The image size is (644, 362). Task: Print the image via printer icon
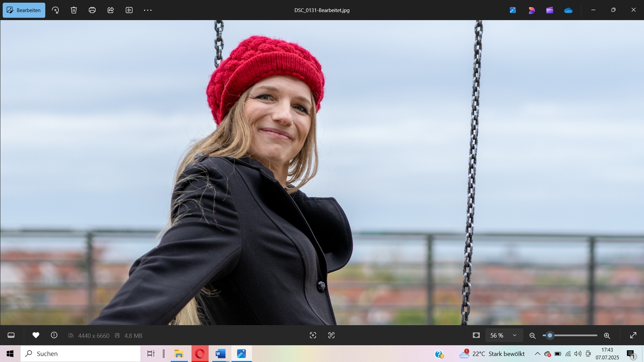92,10
